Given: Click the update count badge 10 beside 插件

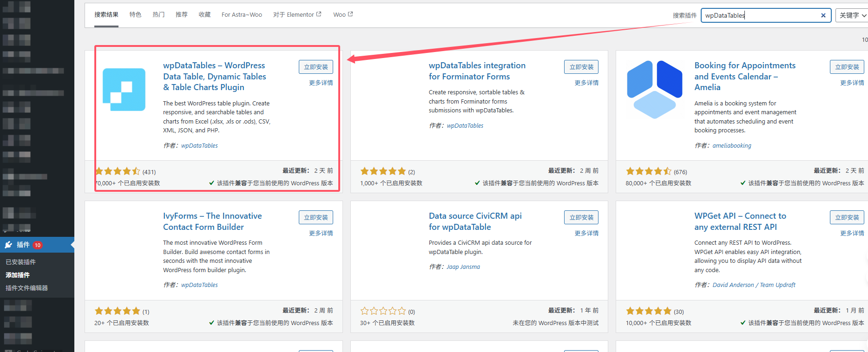Looking at the screenshot, I should click(38, 245).
